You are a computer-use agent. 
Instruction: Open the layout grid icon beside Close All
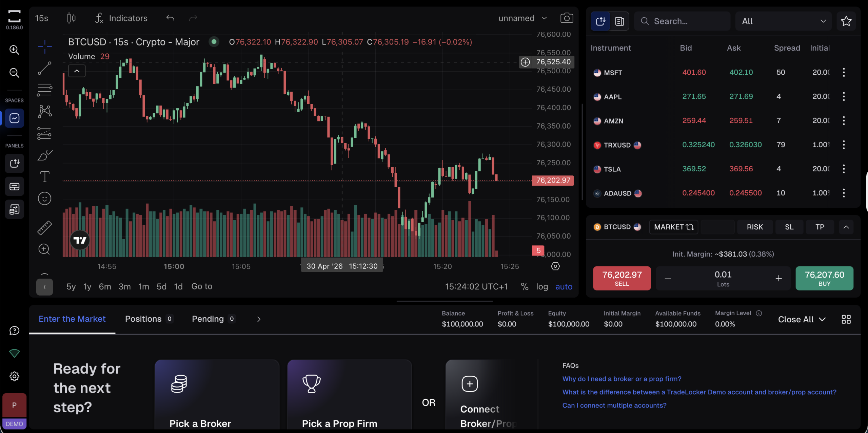[x=846, y=319]
